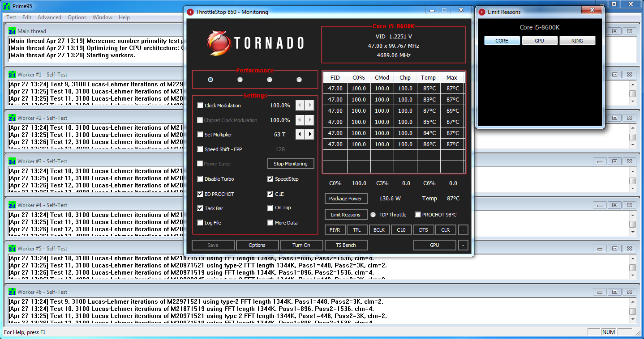
Task: Click the Worker #6 scrollbar down arrow
Action: point(632,320)
